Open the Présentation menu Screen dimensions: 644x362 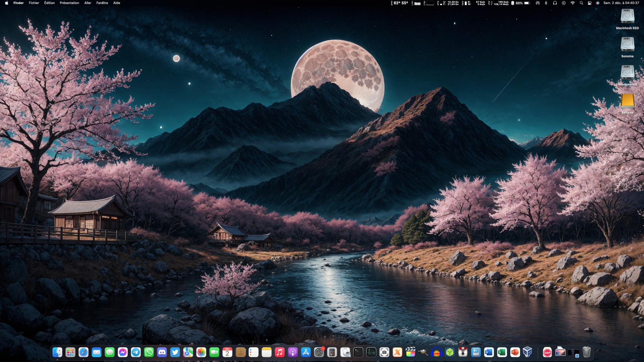click(69, 3)
